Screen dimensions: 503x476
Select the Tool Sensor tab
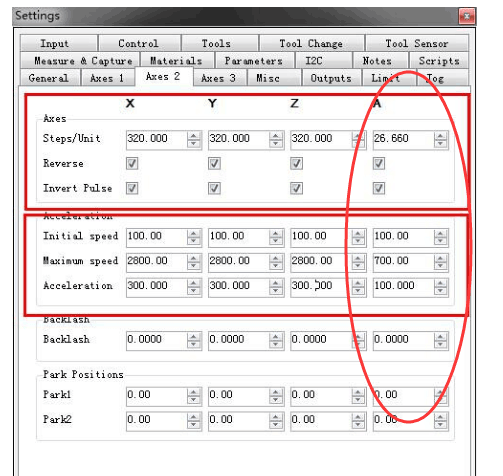pyautogui.click(x=417, y=43)
